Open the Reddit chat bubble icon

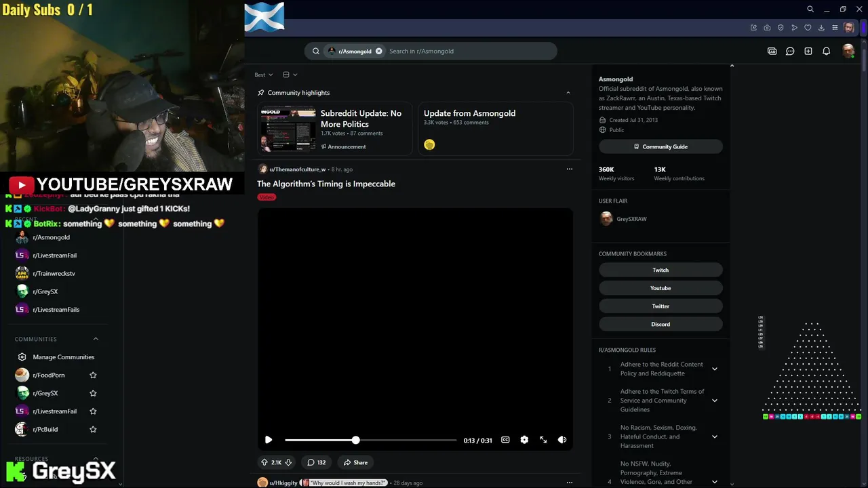pos(790,51)
